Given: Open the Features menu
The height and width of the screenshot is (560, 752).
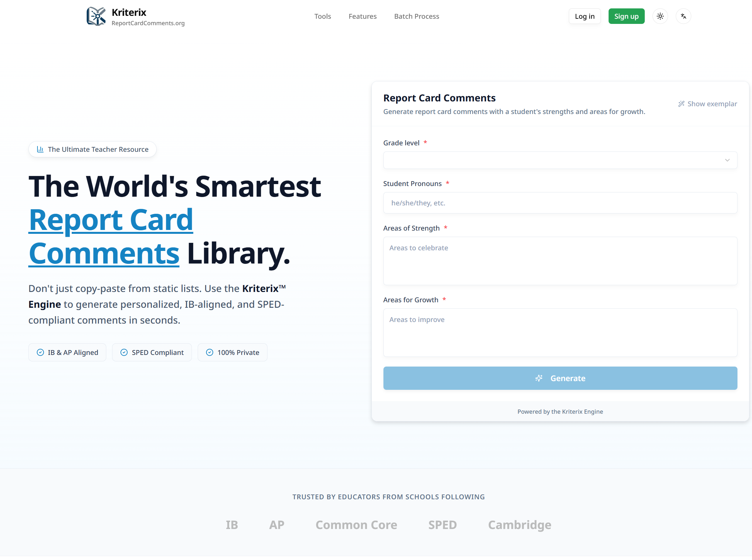Looking at the screenshot, I should (362, 16).
